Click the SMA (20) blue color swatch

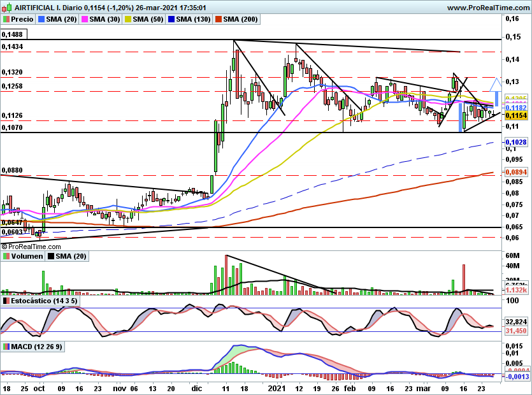click(x=41, y=20)
